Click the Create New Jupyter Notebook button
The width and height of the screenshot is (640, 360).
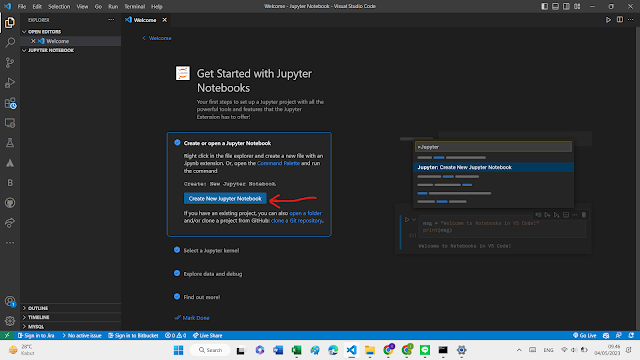[x=225, y=198]
